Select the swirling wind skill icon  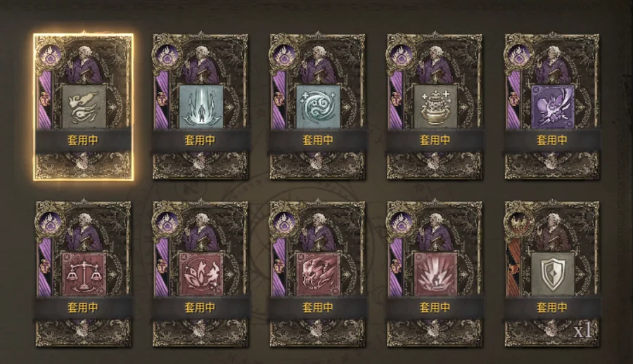point(318,107)
